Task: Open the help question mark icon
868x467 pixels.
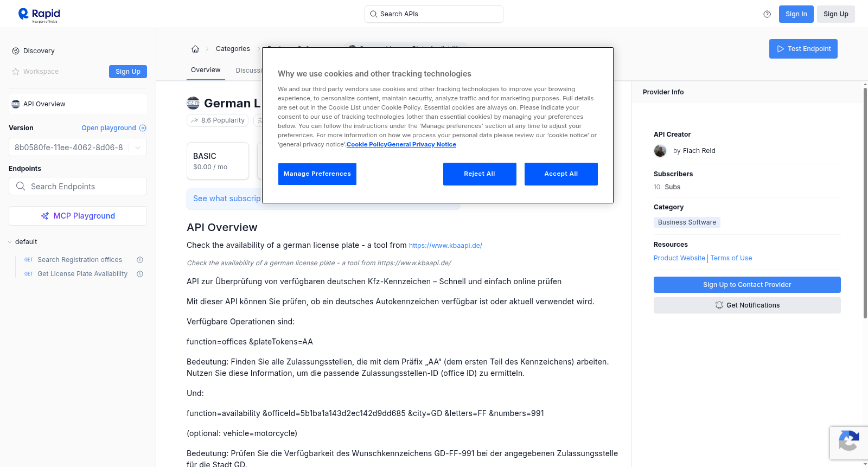Action: pos(767,14)
